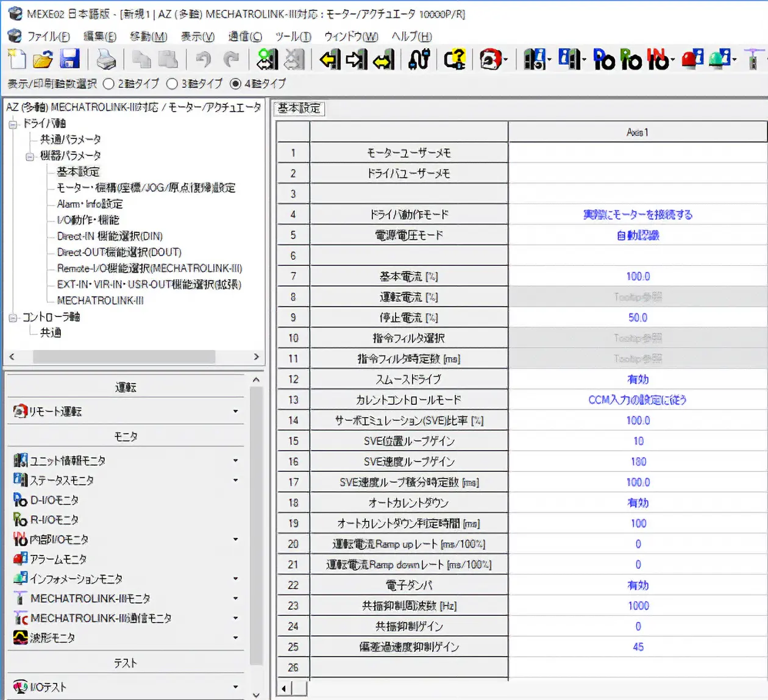Click the start communication toolbar icon
The height and width of the screenshot is (700, 768).
[x=267, y=59]
